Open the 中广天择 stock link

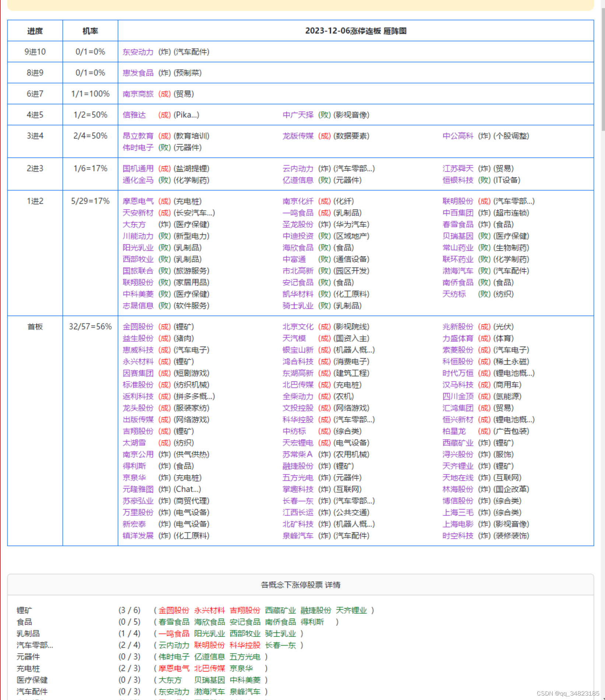pyautogui.click(x=298, y=115)
